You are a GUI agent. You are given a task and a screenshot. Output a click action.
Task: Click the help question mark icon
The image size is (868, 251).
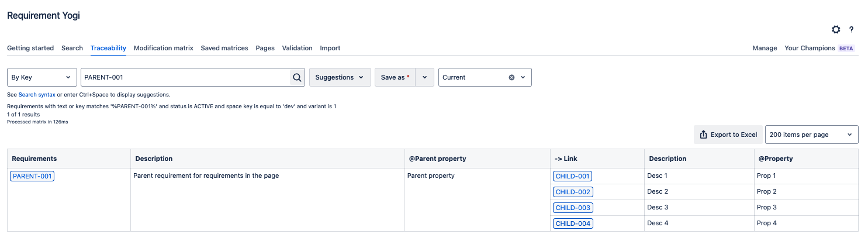(x=852, y=29)
